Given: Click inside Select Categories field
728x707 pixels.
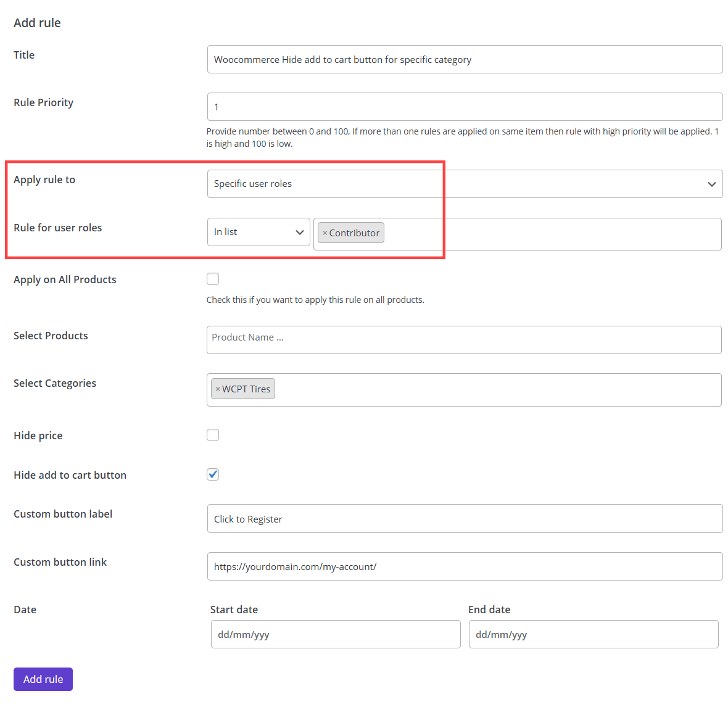Looking at the screenshot, I should (464, 390).
